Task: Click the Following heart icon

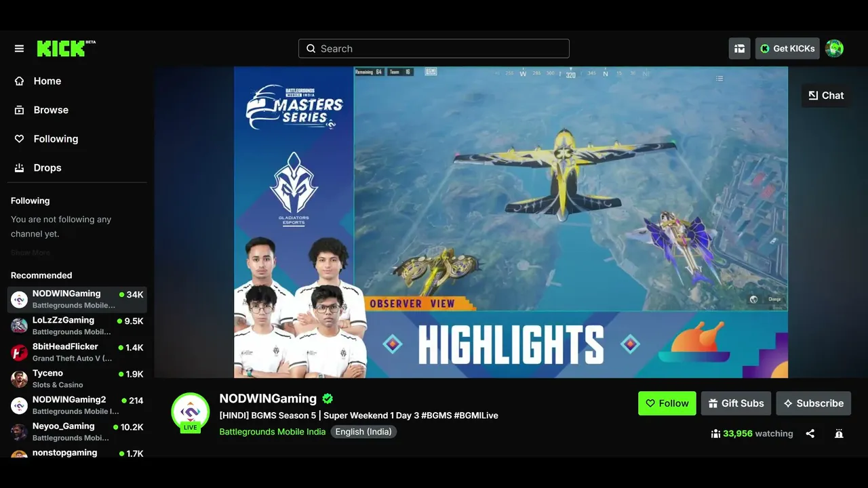Action: pyautogui.click(x=20, y=139)
